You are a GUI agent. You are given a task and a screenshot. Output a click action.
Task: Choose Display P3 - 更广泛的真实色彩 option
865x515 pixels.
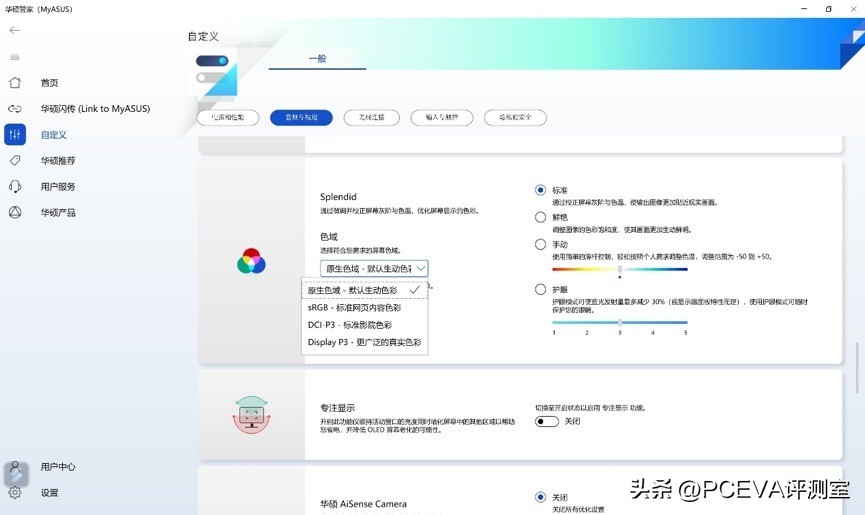coord(365,342)
